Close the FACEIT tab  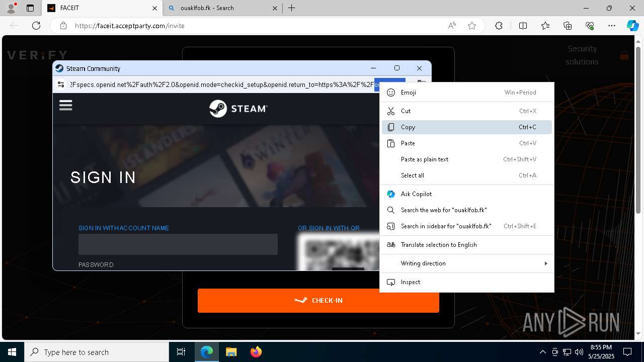pos(154,8)
